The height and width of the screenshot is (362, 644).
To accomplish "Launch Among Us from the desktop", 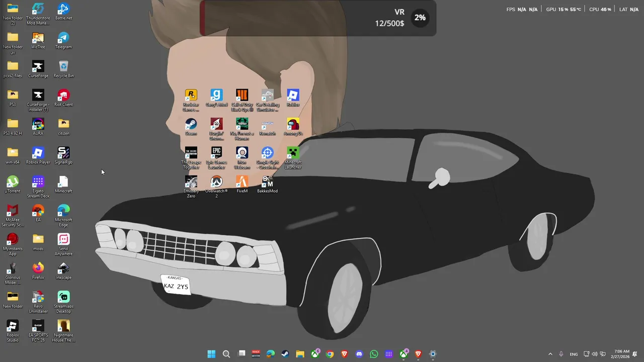I will click(x=293, y=127).
